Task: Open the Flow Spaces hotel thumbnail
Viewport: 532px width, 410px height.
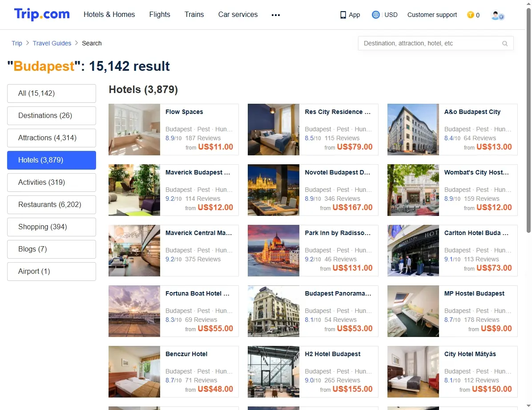Action: (x=134, y=130)
